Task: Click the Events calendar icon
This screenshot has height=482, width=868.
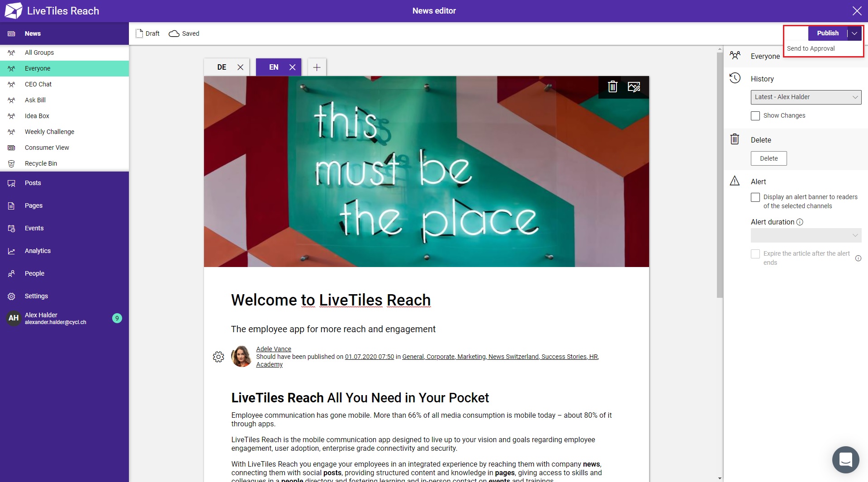Action: tap(11, 229)
